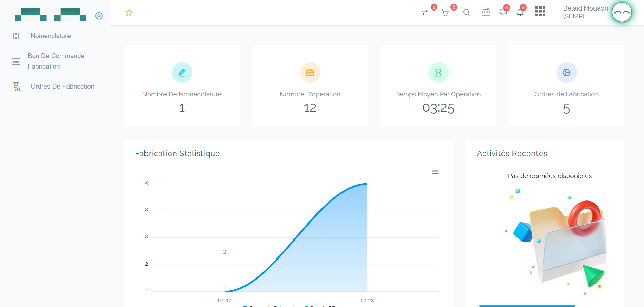Click the Nombre De Nomenclature label
The height and width of the screenshot is (307, 644).
[x=182, y=94]
